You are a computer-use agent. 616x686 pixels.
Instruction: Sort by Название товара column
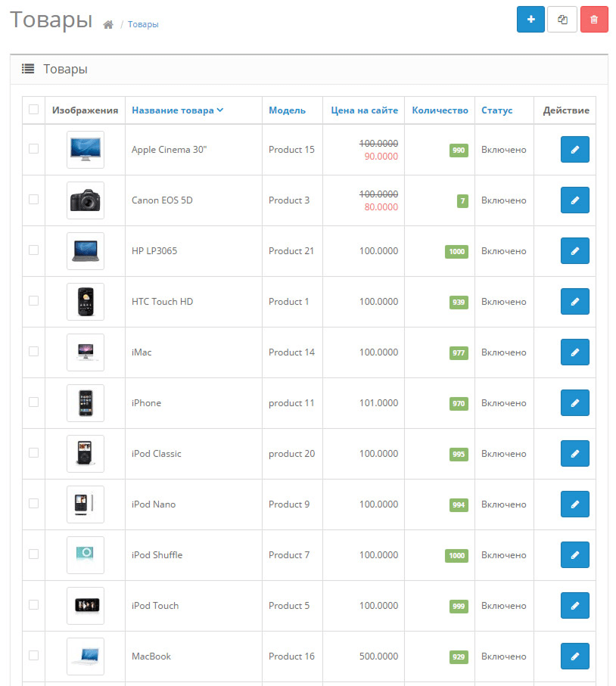(x=177, y=110)
